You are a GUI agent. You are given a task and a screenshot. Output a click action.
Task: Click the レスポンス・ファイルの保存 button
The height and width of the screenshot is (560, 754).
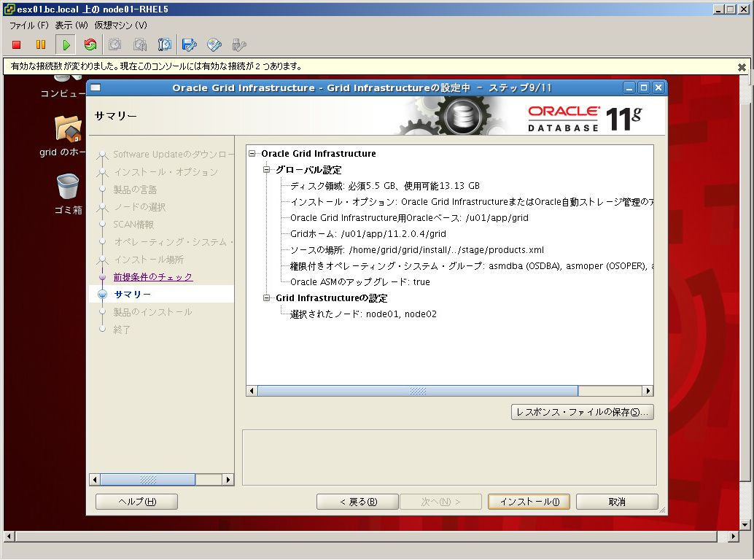tap(583, 412)
